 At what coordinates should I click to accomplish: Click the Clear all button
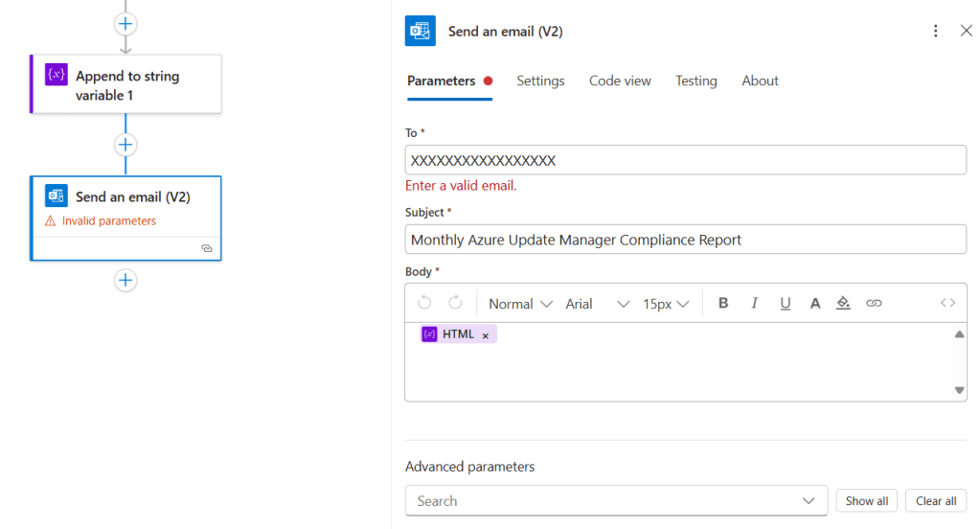[x=936, y=500]
